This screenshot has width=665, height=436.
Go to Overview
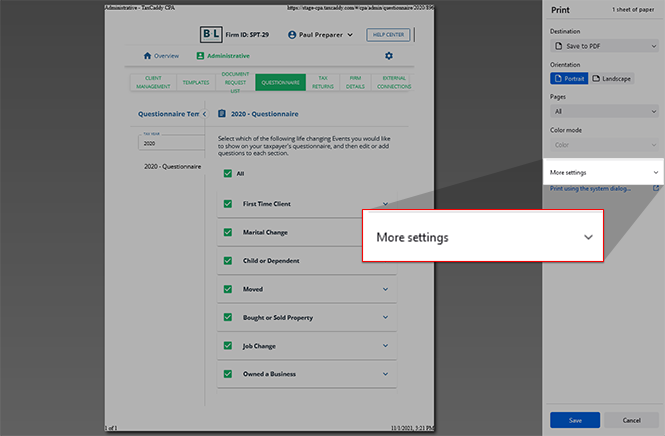tap(166, 56)
